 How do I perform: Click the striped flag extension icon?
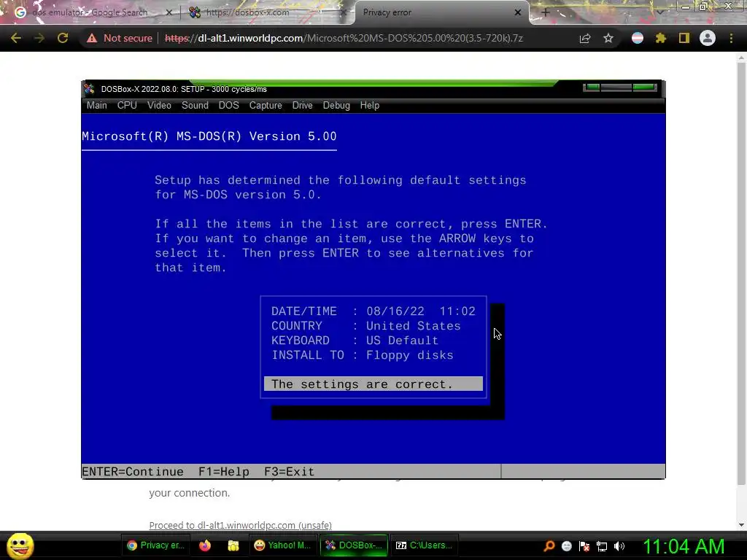click(638, 38)
